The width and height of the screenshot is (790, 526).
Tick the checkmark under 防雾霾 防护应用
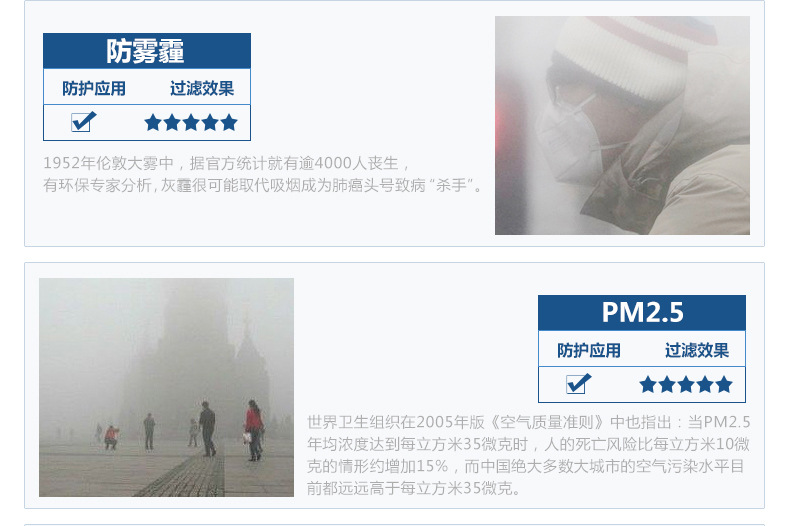[x=84, y=122]
